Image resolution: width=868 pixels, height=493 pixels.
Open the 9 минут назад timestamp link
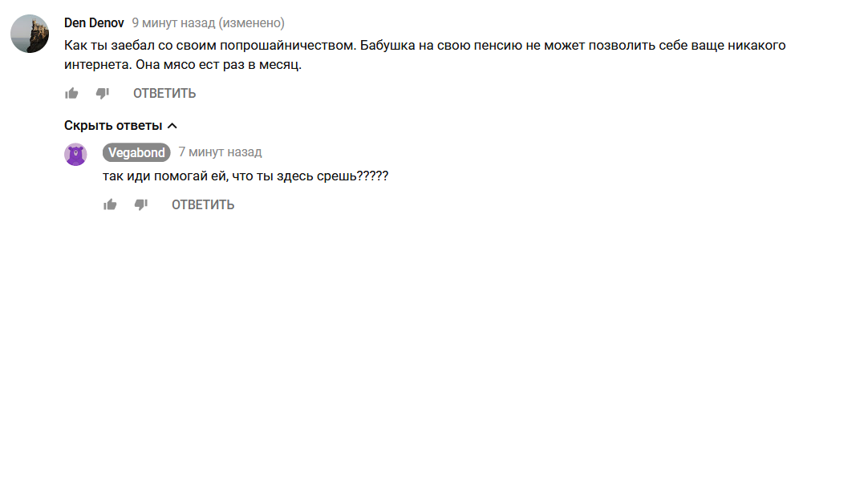click(173, 23)
